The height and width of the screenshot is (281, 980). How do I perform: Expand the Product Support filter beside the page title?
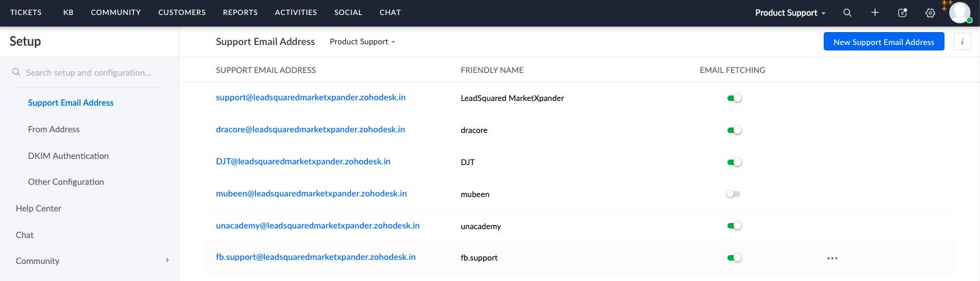[362, 42]
